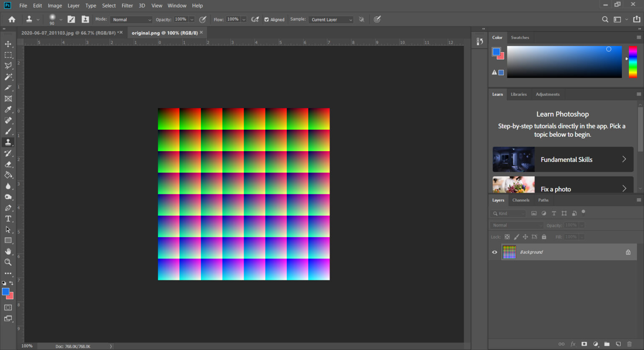Select the Clone Stamp tool
644x350 pixels.
point(8,142)
